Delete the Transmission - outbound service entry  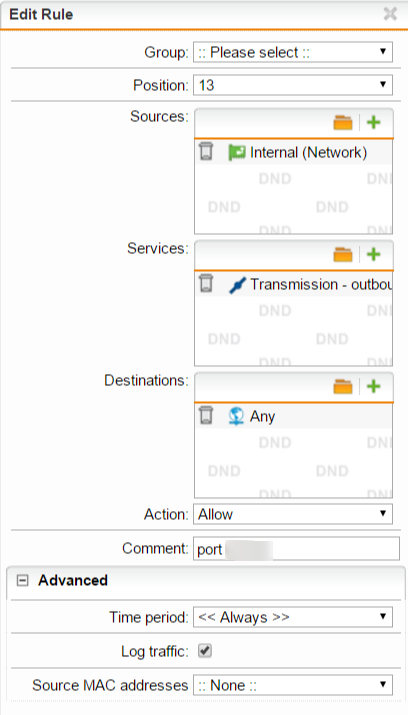[x=206, y=283]
